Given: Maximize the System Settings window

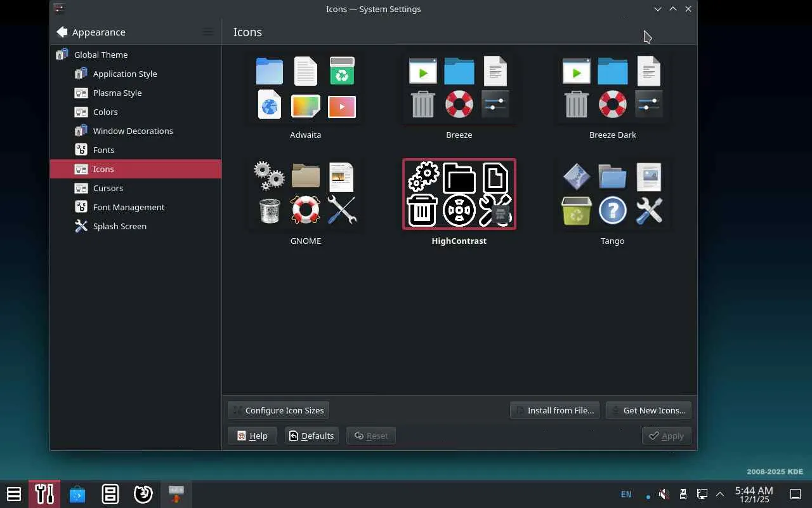Looking at the screenshot, I should [x=673, y=9].
